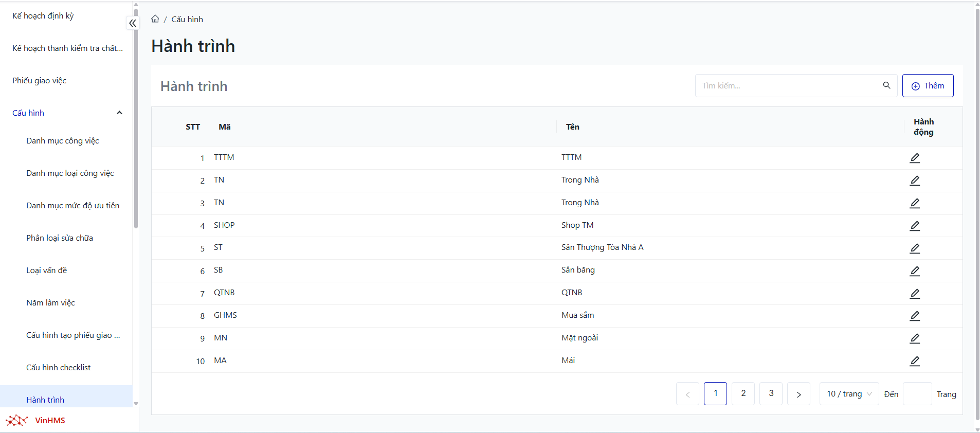The height and width of the screenshot is (433, 980).
Task: Select Phiếu giao việc in sidebar
Action: pyautogui.click(x=40, y=81)
